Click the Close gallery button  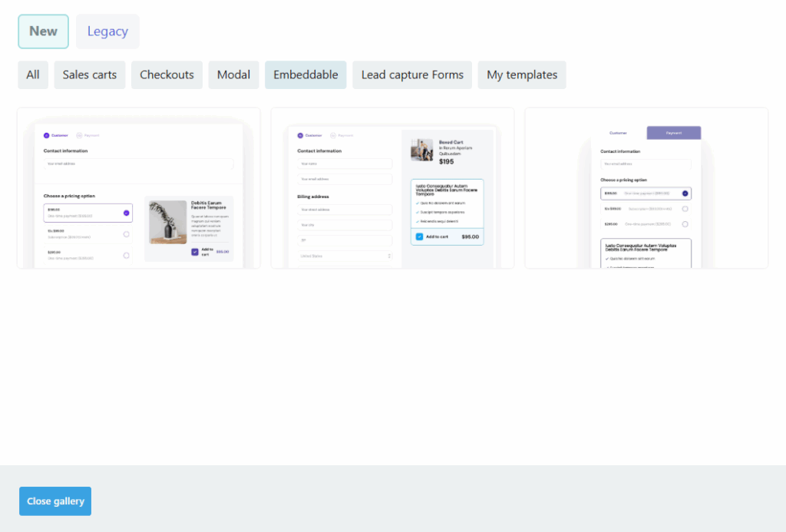pyautogui.click(x=55, y=501)
